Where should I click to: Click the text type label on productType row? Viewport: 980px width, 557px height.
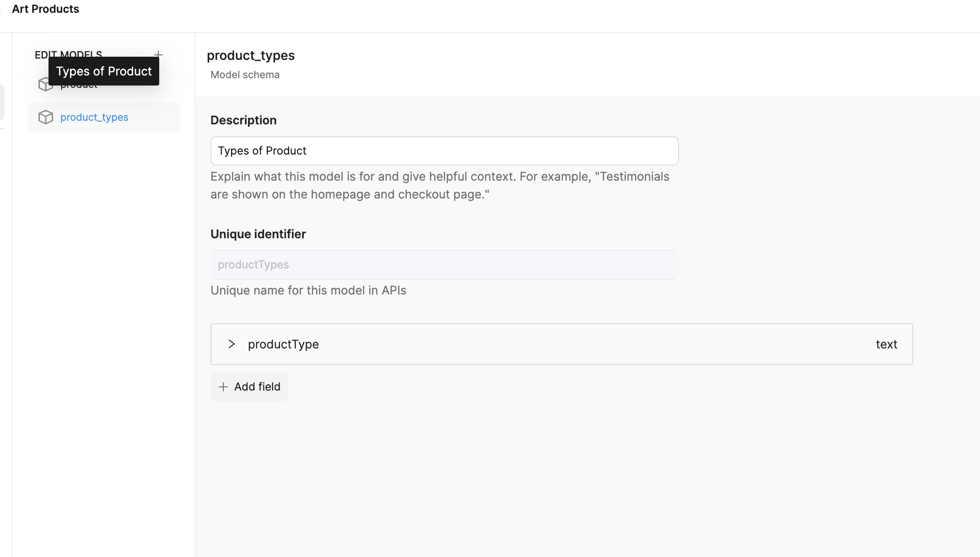coord(886,344)
